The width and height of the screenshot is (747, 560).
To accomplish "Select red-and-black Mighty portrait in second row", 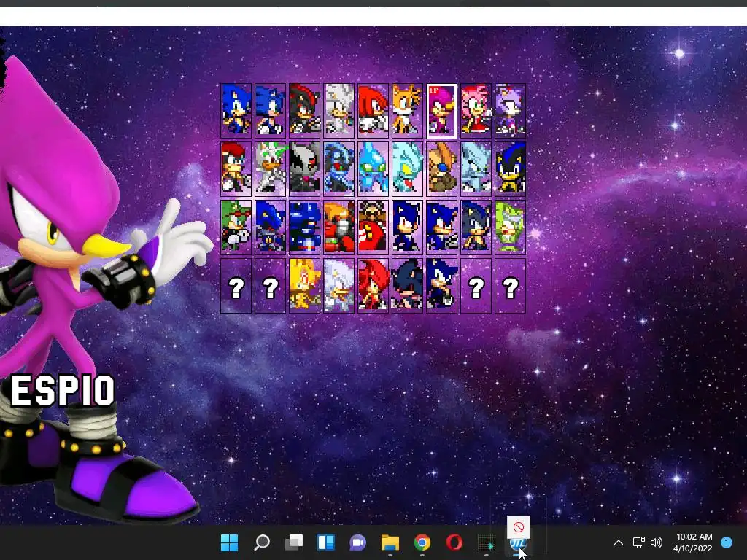I will [x=236, y=168].
